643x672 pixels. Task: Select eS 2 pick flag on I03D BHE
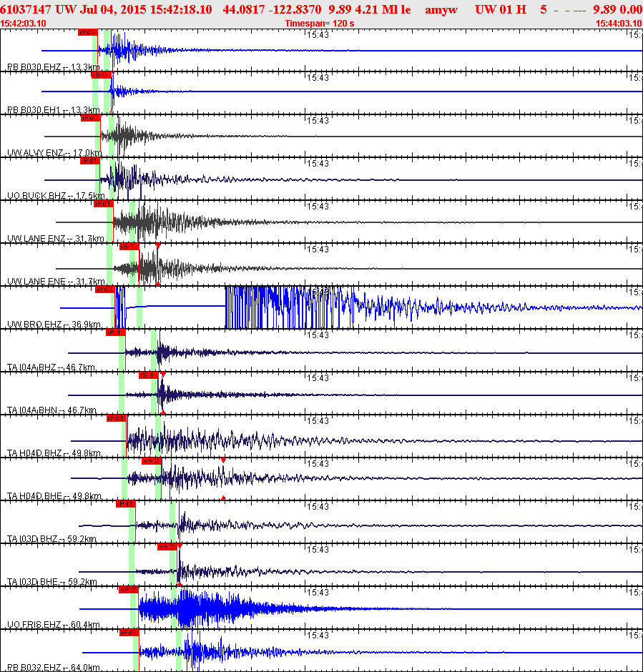[x=167, y=546]
